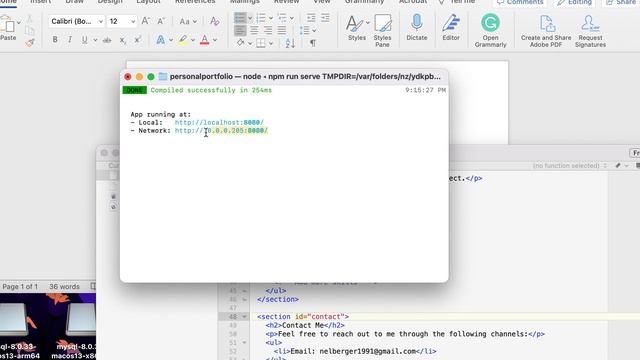Click the Editing mode button
640x360 pixels.
click(574, 2)
